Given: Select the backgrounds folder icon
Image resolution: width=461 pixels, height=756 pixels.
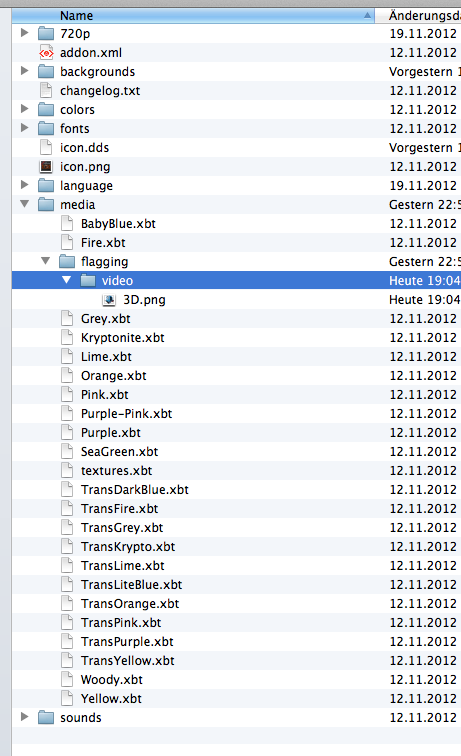Looking at the screenshot, I should [x=46, y=71].
